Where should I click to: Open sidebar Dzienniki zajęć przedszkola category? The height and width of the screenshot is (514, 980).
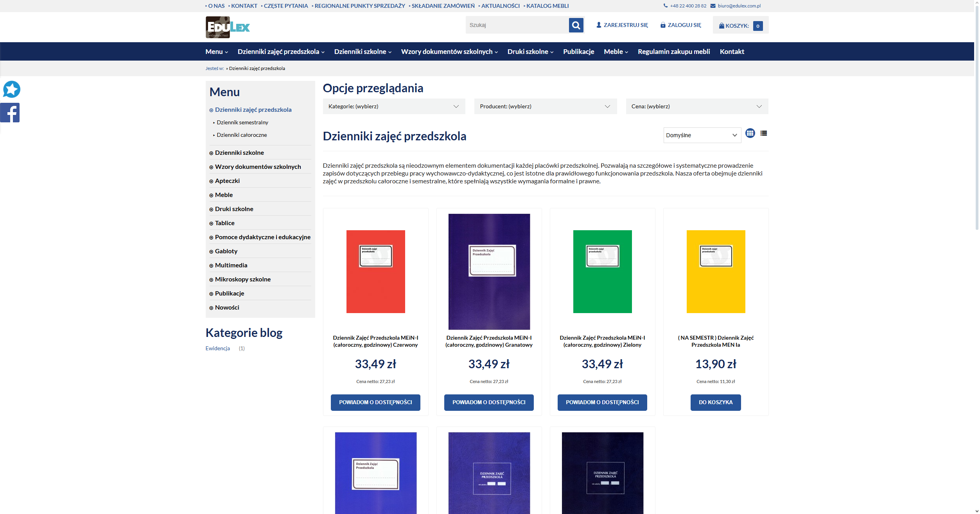pyautogui.click(x=253, y=110)
